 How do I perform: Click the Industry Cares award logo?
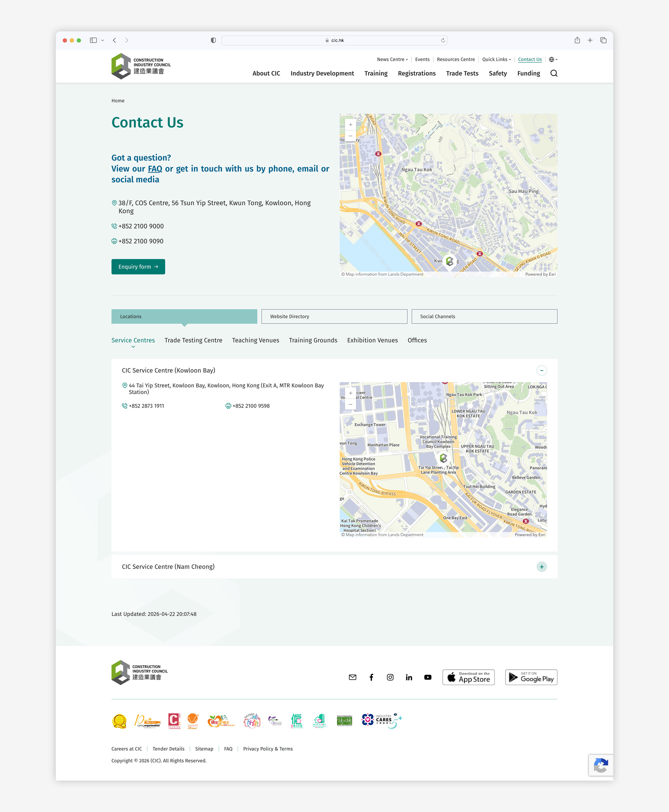pos(382,720)
